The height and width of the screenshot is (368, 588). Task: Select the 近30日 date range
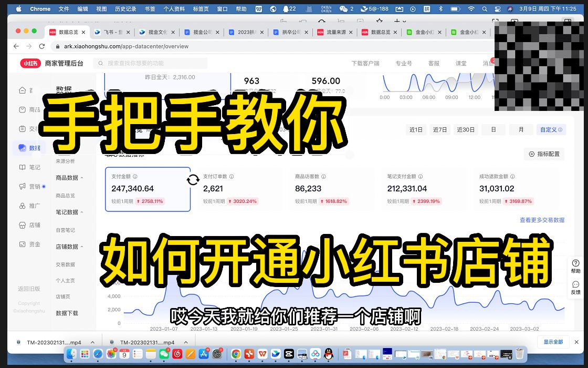coord(466,129)
